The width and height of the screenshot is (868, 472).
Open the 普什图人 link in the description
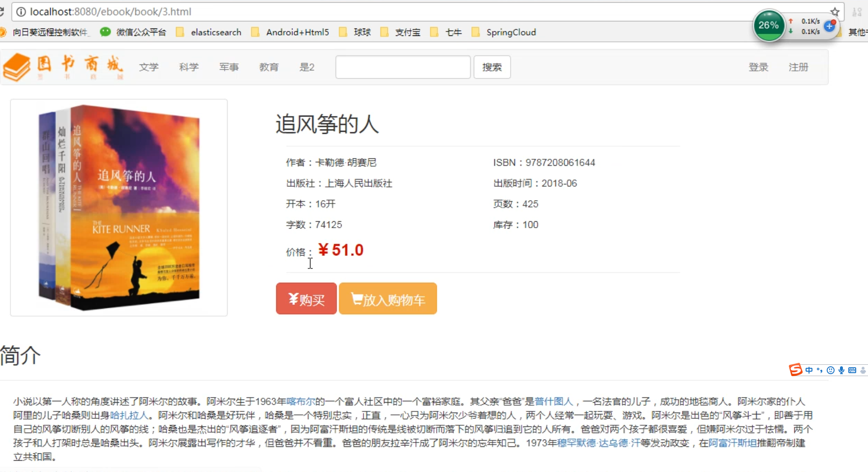[554, 402]
